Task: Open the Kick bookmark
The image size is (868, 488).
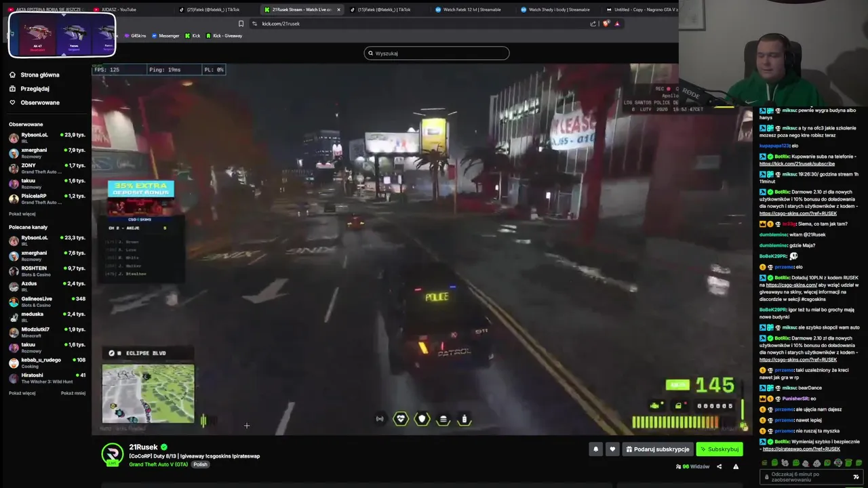Action: (193, 35)
